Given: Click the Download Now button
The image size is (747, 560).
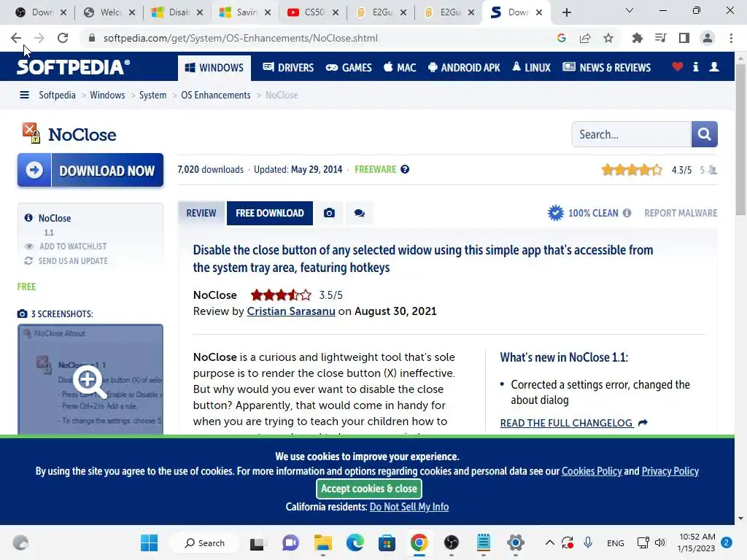Looking at the screenshot, I should click(x=90, y=170).
